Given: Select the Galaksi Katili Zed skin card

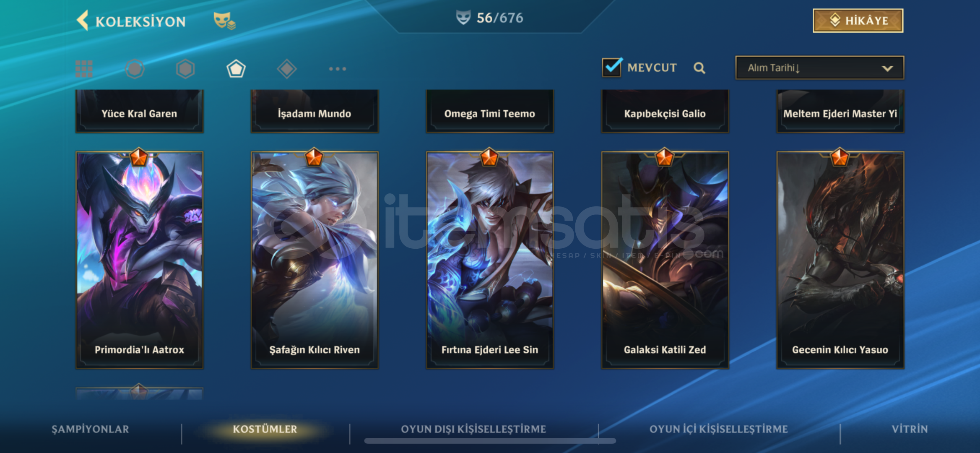Looking at the screenshot, I should click(x=665, y=260).
